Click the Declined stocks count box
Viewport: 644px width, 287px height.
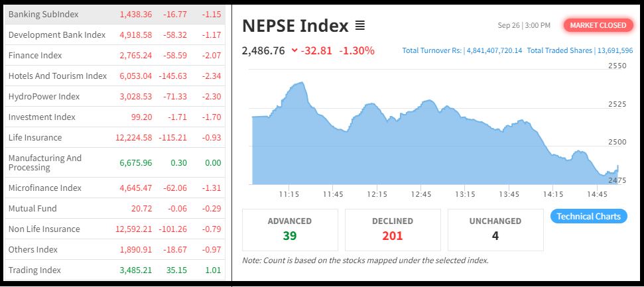pyautogui.click(x=393, y=229)
